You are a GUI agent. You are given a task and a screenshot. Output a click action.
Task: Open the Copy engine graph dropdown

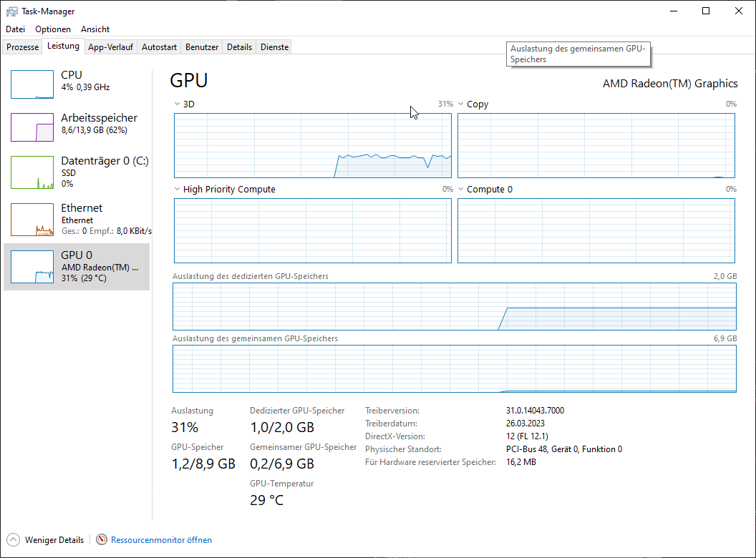[460, 104]
